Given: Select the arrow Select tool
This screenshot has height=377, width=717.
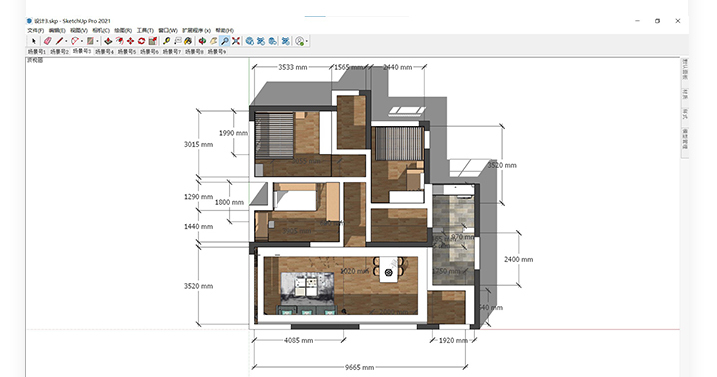Looking at the screenshot, I should (x=33, y=41).
